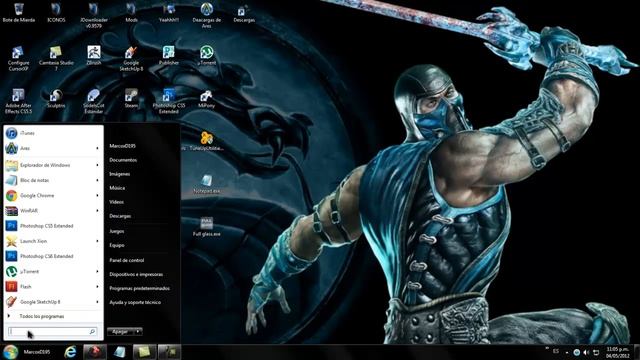Open the TuneUp Utilities desktop icon
Image resolution: width=640 pixels, height=360 pixels.
pos(207,141)
